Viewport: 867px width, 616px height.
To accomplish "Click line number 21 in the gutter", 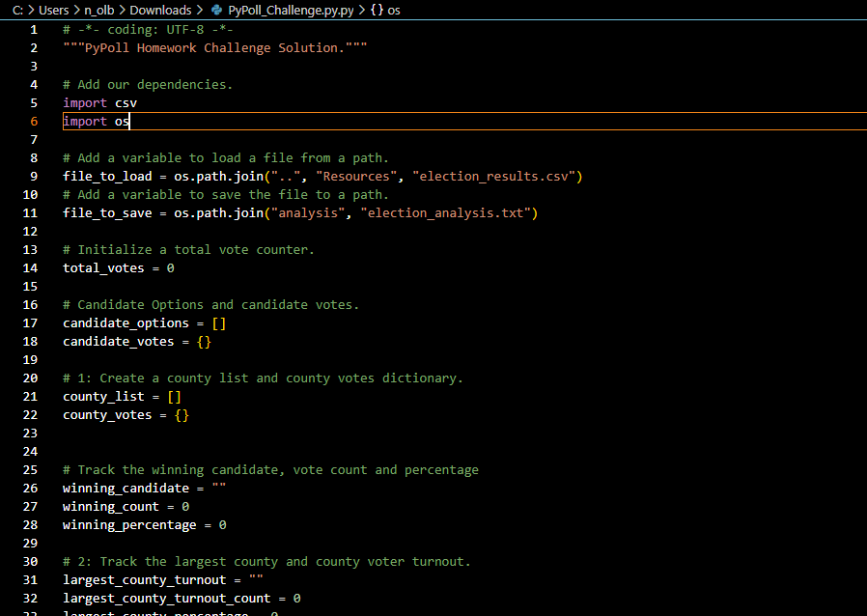I will click(x=30, y=396).
